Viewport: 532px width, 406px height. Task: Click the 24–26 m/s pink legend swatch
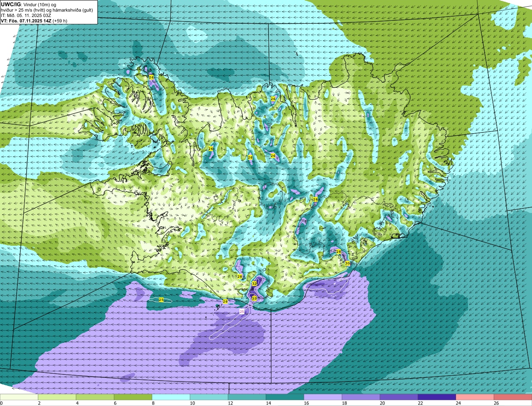coord(475,397)
